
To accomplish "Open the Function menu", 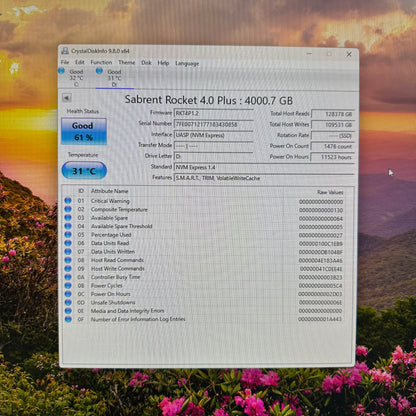I will 101,62.
